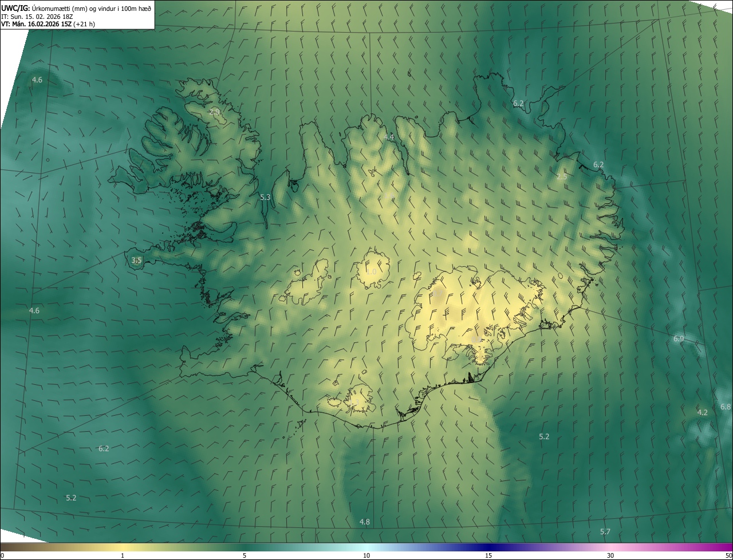Click the 6.9 value label

click(x=679, y=339)
